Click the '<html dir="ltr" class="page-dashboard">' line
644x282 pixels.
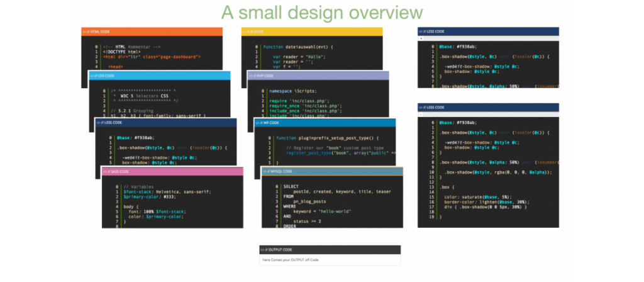(152, 57)
